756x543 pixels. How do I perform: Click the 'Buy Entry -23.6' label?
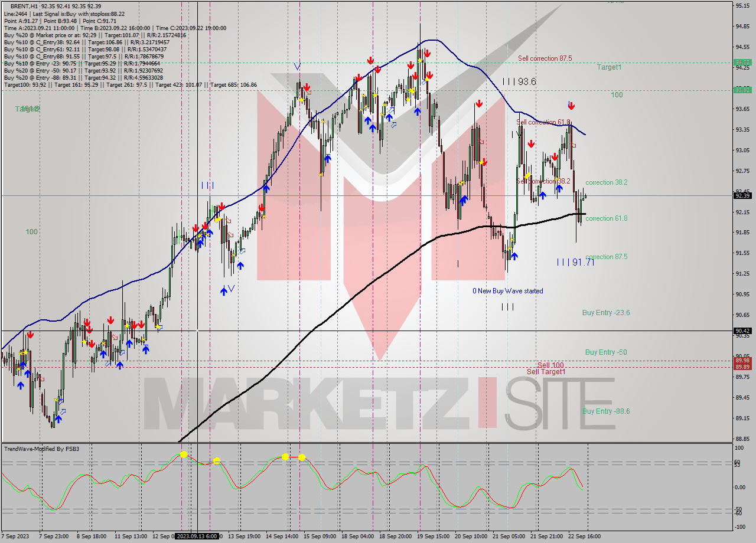point(606,313)
